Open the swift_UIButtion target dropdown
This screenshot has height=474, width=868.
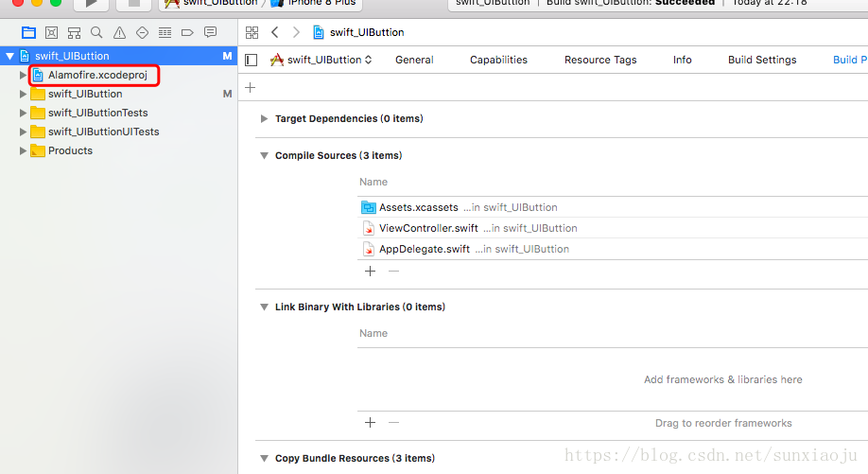(x=321, y=60)
